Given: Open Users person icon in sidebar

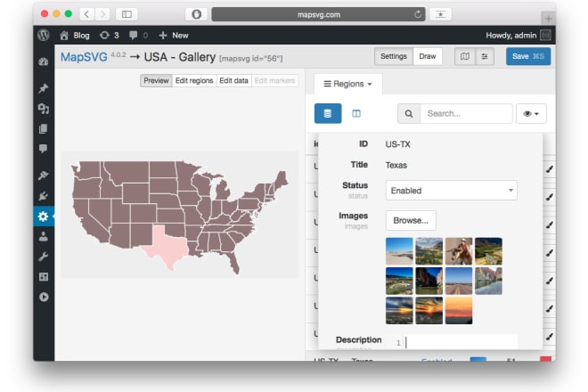Looking at the screenshot, I should pos(44,236).
